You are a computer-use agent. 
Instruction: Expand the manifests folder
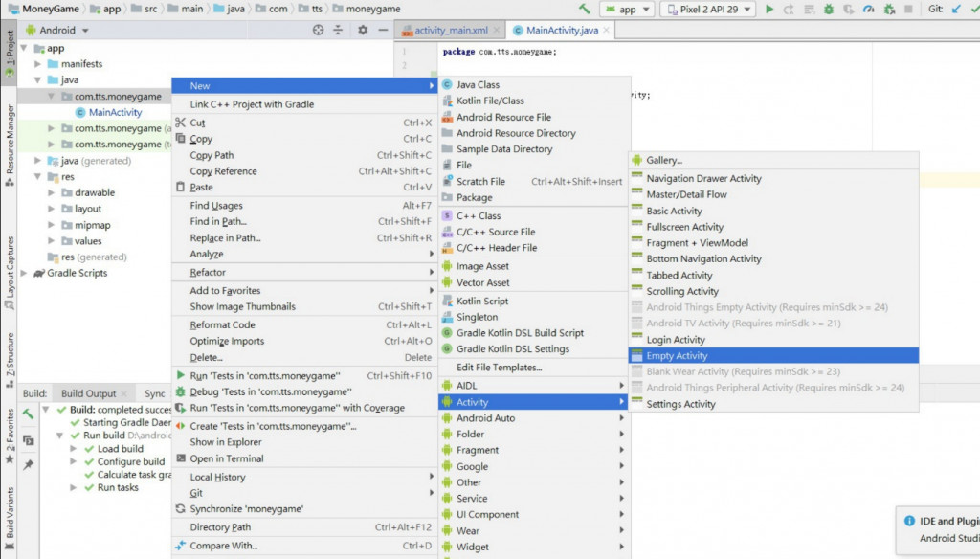[37, 64]
